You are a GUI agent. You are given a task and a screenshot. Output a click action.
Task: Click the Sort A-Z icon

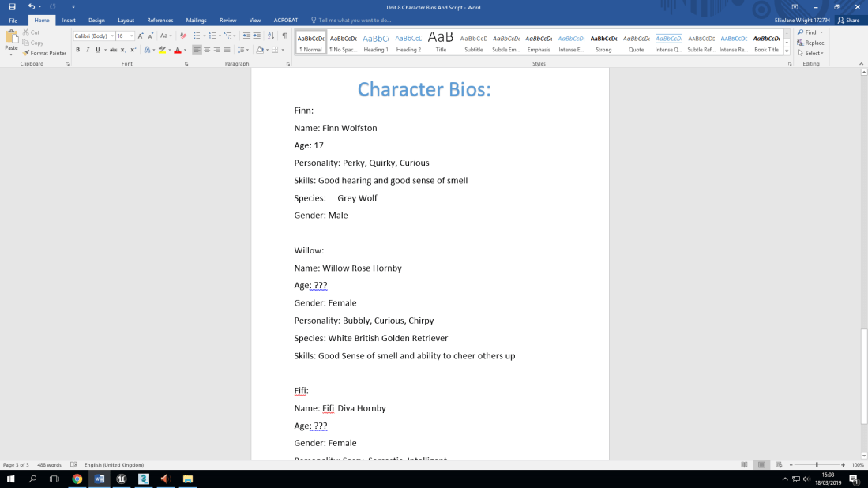[x=271, y=36]
